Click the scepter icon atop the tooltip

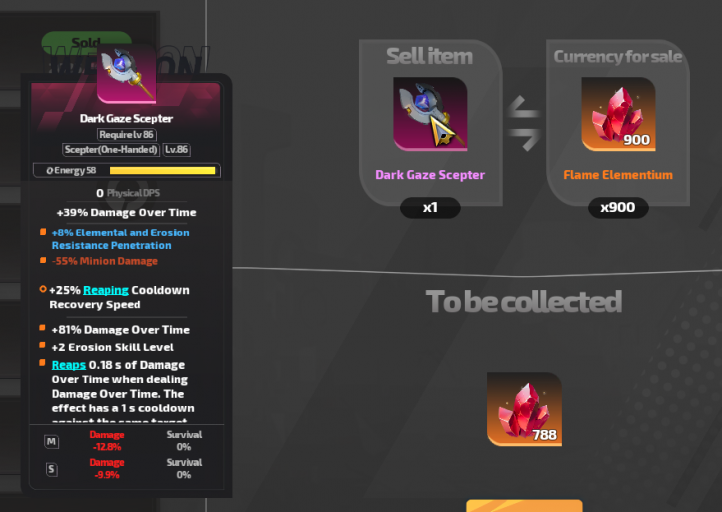pyautogui.click(x=127, y=74)
